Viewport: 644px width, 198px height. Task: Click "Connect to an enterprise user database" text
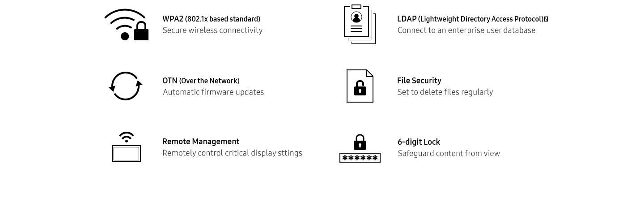tap(466, 30)
